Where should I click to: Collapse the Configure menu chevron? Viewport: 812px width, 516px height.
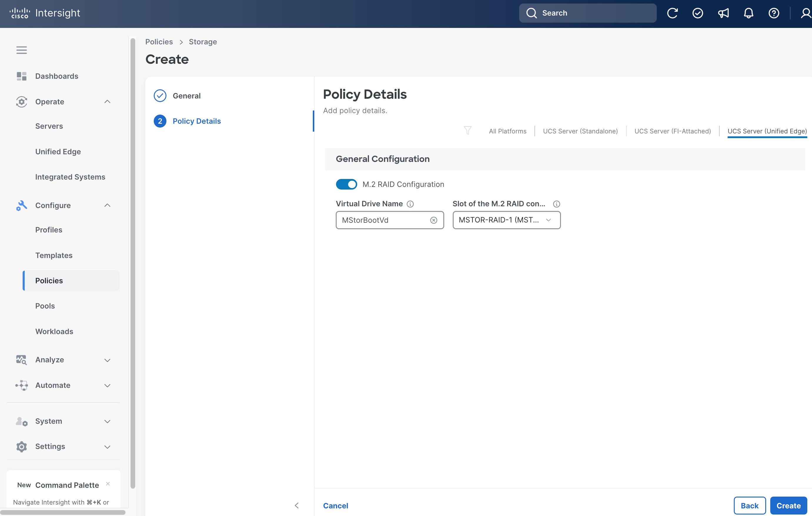(x=107, y=206)
